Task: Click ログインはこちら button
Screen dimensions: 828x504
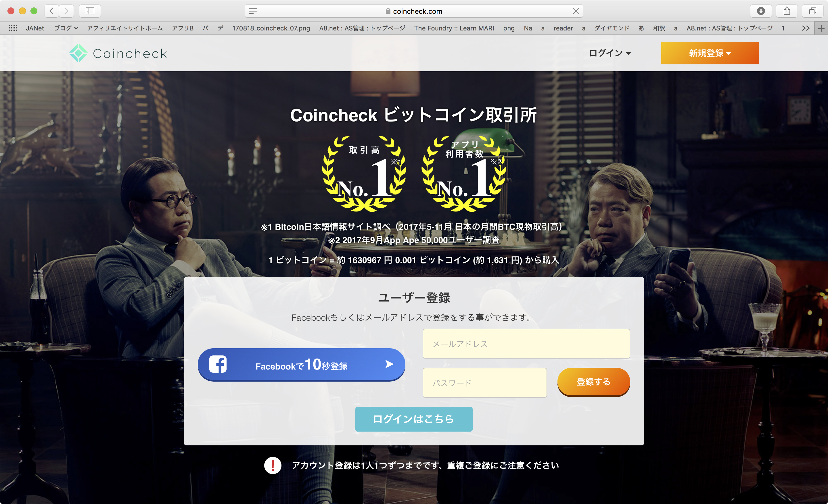Action: 414,419
